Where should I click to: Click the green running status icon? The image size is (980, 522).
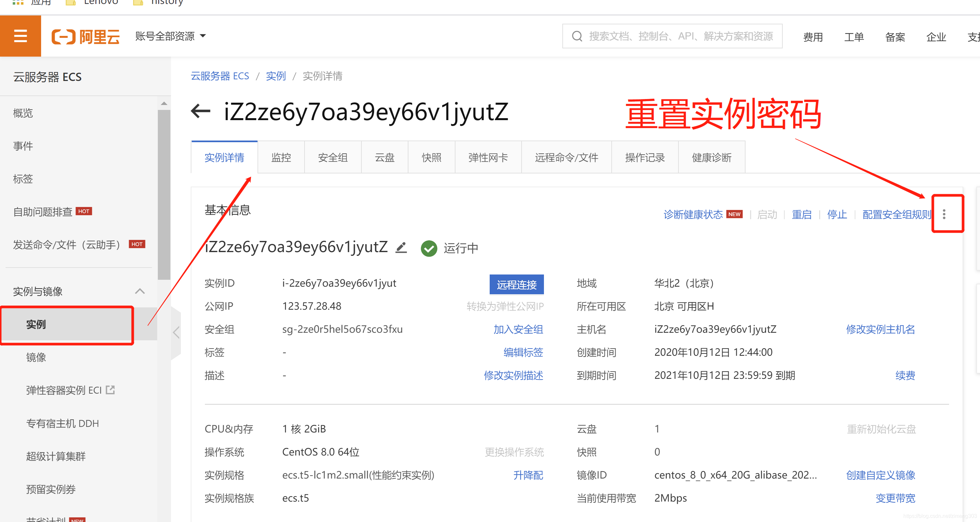(x=429, y=248)
